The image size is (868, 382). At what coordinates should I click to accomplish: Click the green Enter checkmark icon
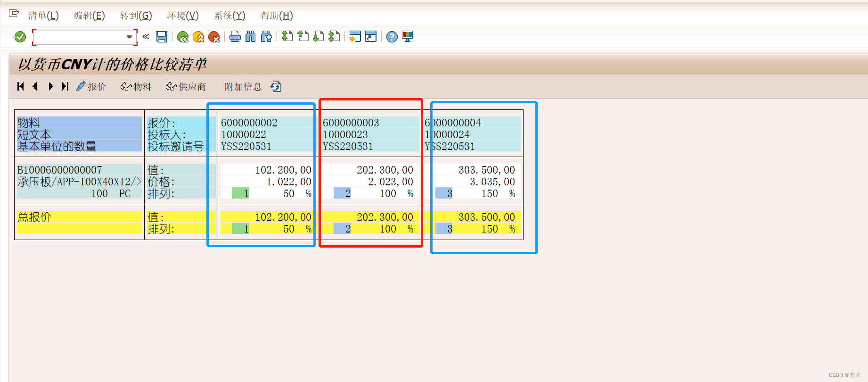pos(20,37)
